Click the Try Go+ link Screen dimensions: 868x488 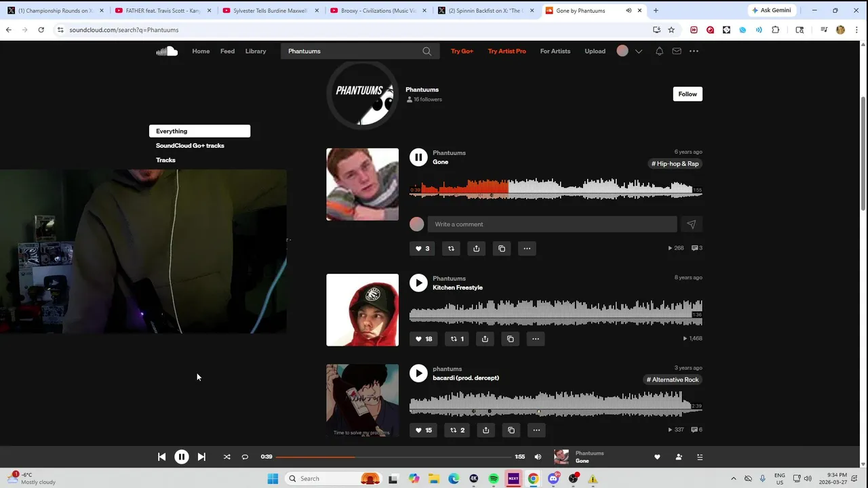click(x=462, y=51)
